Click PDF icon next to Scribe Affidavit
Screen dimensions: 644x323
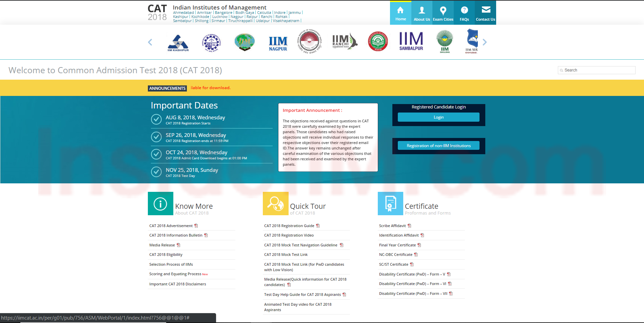point(409,226)
